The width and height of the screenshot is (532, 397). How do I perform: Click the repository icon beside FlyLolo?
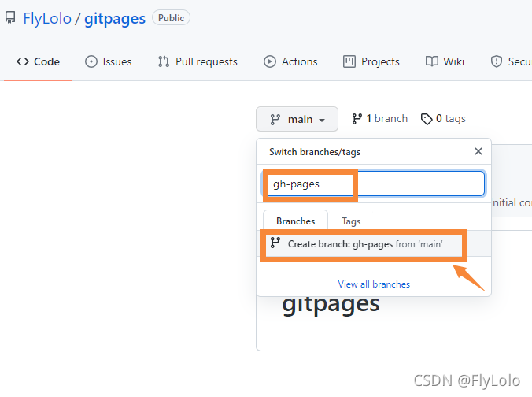[10, 17]
